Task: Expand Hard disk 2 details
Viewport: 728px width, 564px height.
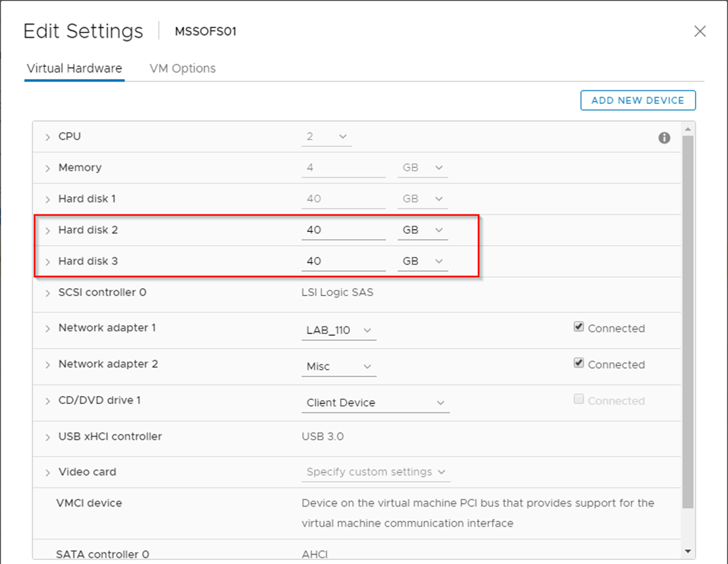Action: coord(48,230)
